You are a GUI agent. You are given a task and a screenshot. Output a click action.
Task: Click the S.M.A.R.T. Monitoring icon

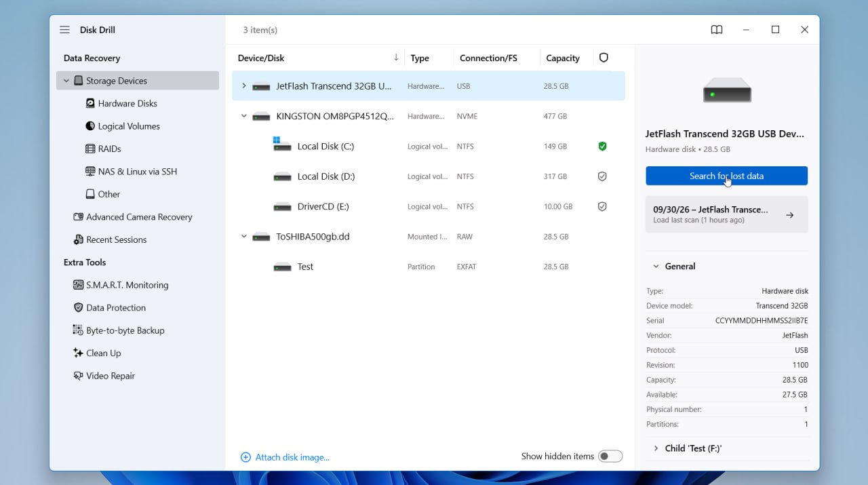(78, 285)
